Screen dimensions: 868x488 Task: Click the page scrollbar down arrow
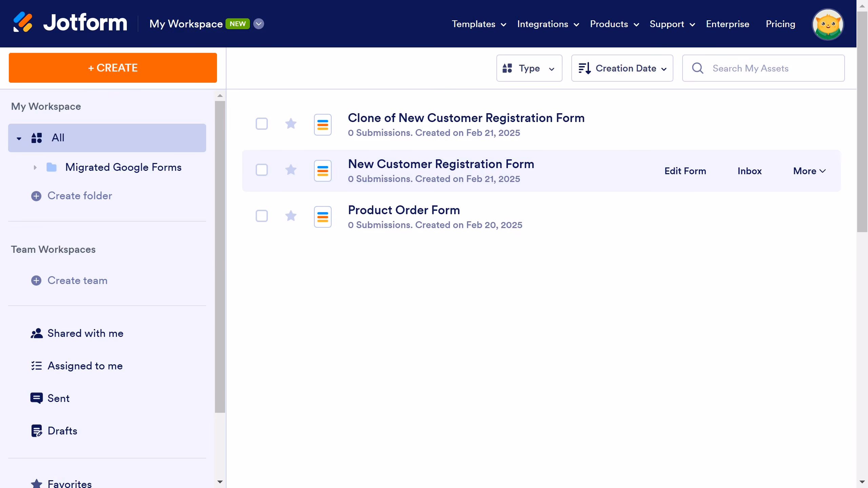point(862,482)
